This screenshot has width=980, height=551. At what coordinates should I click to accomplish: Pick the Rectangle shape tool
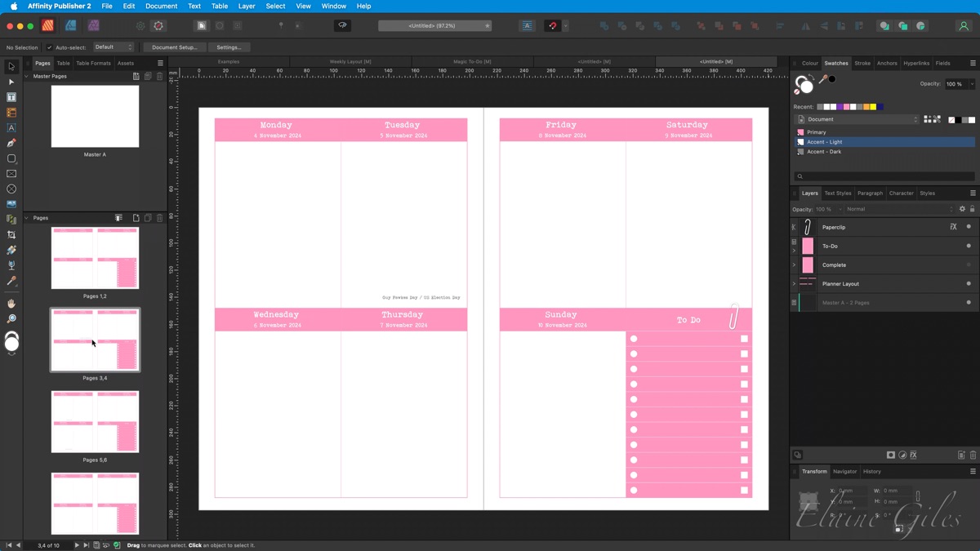click(11, 158)
